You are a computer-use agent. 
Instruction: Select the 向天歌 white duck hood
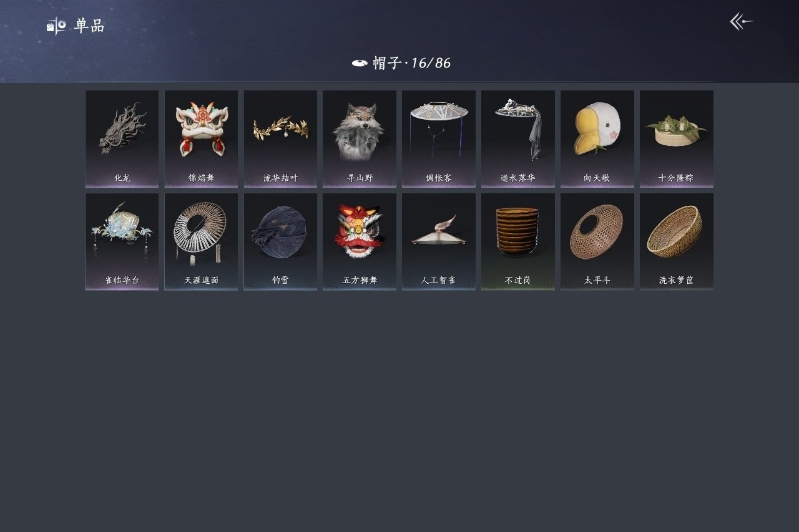(x=597, y=139)
